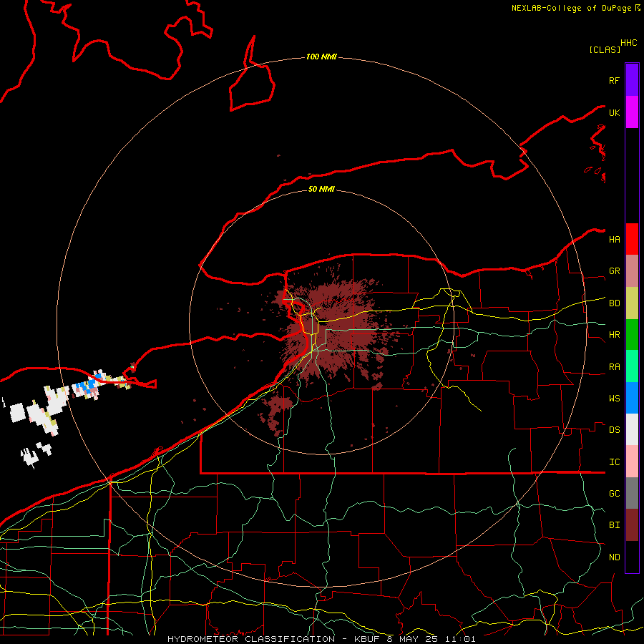Select the yellow BD legend swatch
The height and width of the screenshot is (644, 644).
(632, 303)
